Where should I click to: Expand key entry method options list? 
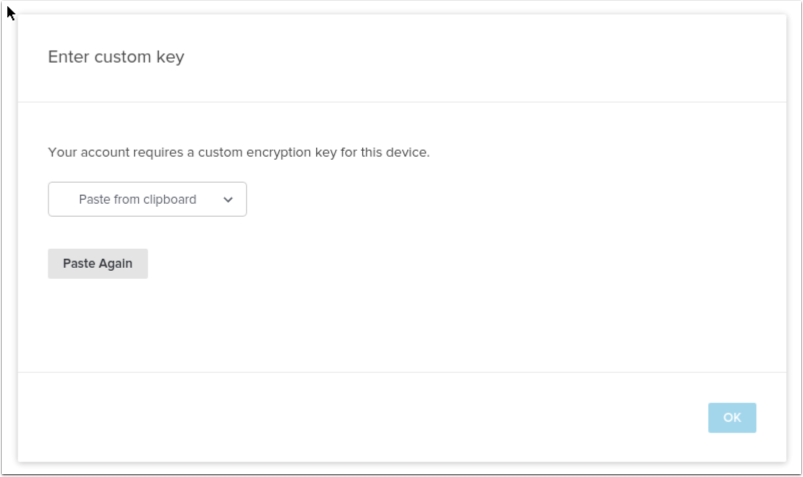(x=147, y=199)
